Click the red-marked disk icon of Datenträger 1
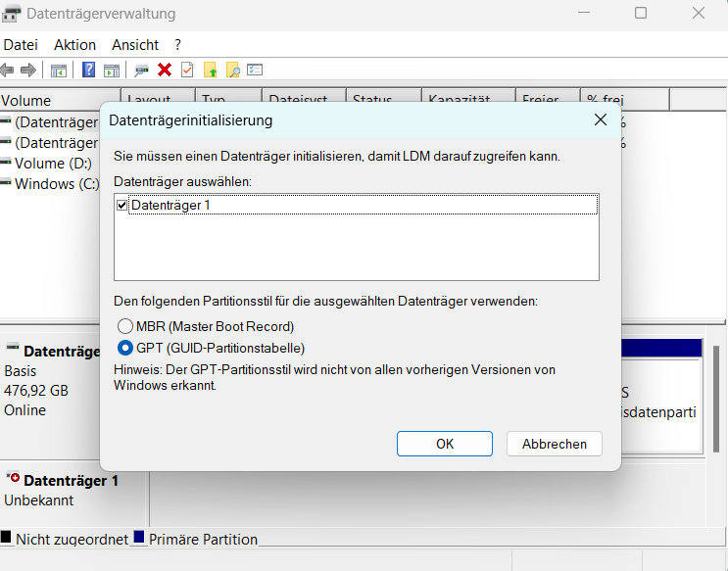The width and height of the screenshot is (728, 571). [13, 477]
